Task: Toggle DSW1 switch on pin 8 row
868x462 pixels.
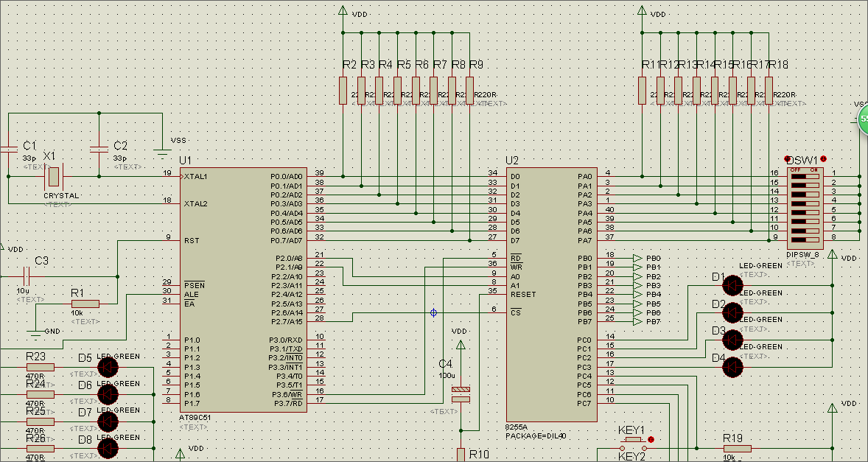Action: pyautogui.click(x=805, y=239)
